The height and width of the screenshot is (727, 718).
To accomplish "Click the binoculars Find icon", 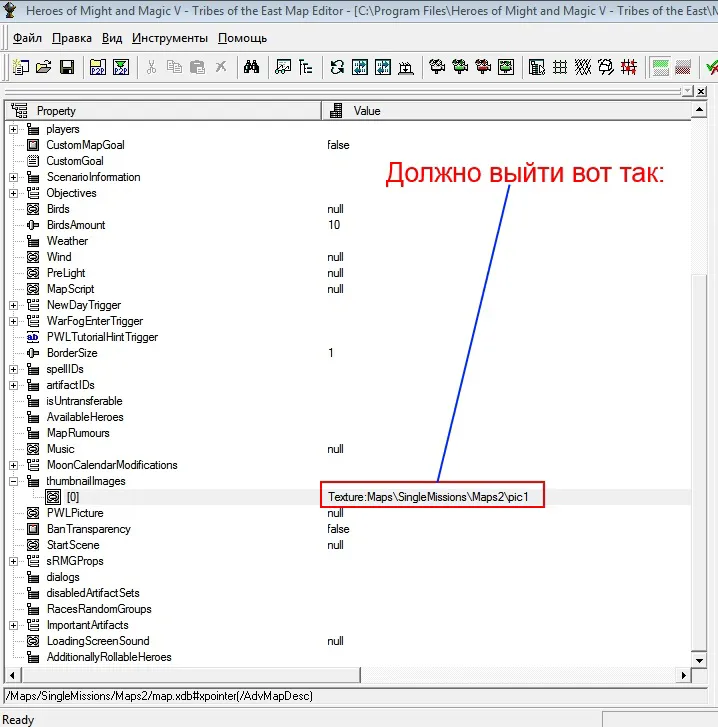I will [251, 67].
